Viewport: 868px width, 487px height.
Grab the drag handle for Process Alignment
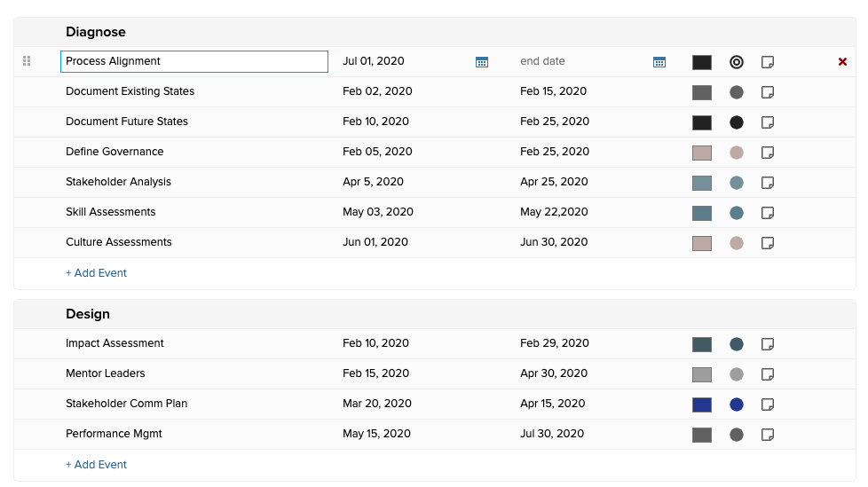tap(27, 61)
